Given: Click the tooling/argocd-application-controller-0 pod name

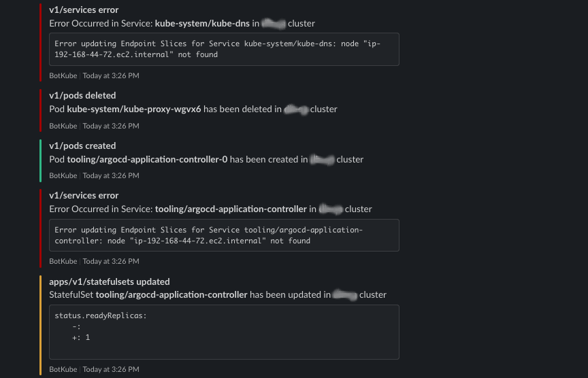Looking at the screenshot, I should (x=147, y=159).
